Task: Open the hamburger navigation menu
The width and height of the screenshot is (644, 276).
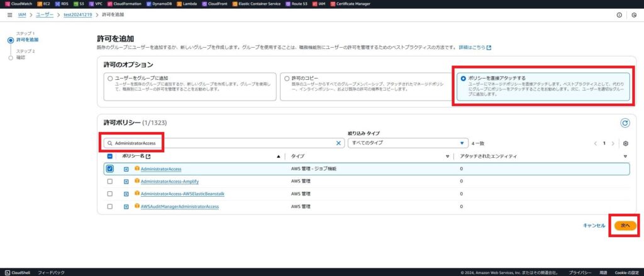Action: (x=10, y=14)
